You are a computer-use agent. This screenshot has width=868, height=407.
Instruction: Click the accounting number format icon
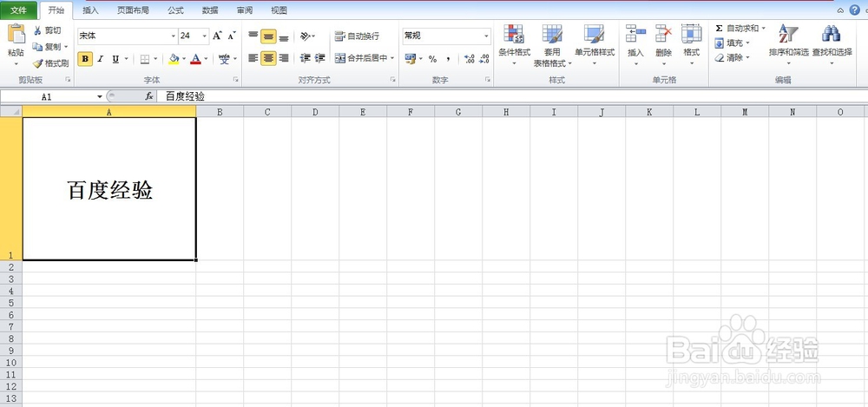[x=411, y=59]
